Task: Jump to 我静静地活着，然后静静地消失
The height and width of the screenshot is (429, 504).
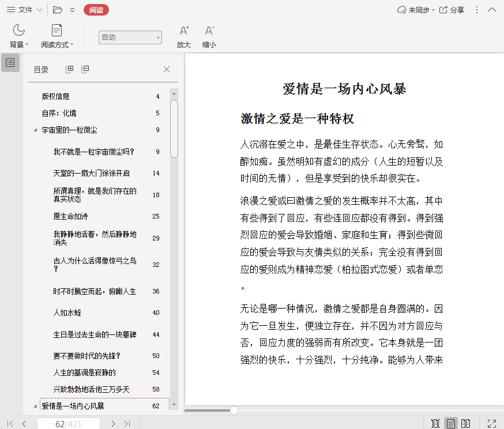Action: 95,238
